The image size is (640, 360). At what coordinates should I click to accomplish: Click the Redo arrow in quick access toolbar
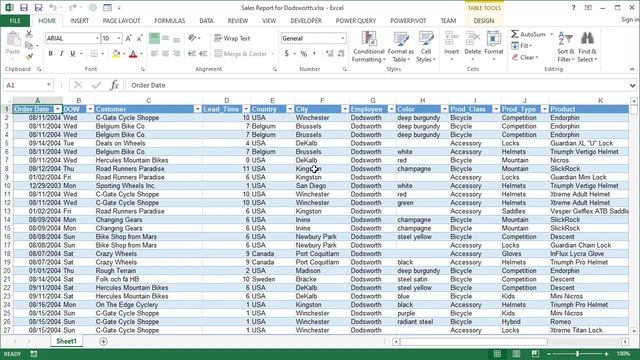point(72,8)
